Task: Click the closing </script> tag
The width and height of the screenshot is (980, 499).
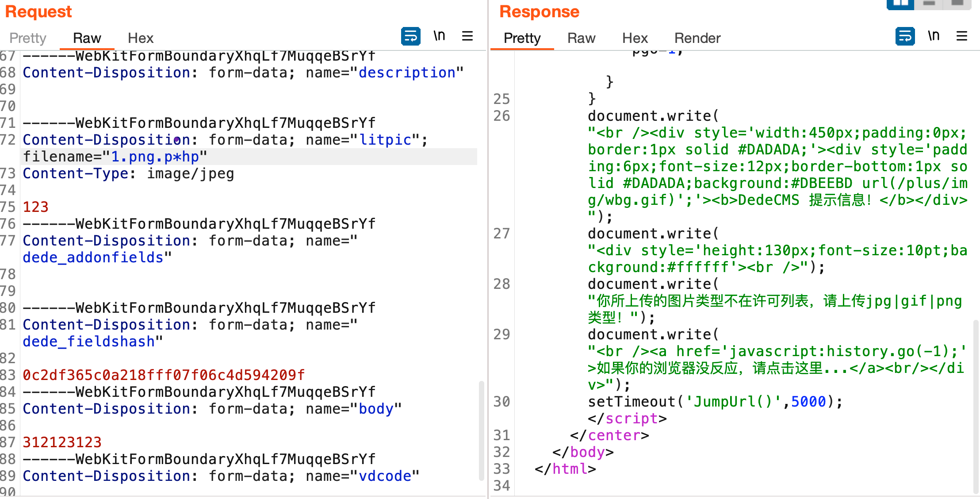Action: pyautogui.click(x=627, y=418)
